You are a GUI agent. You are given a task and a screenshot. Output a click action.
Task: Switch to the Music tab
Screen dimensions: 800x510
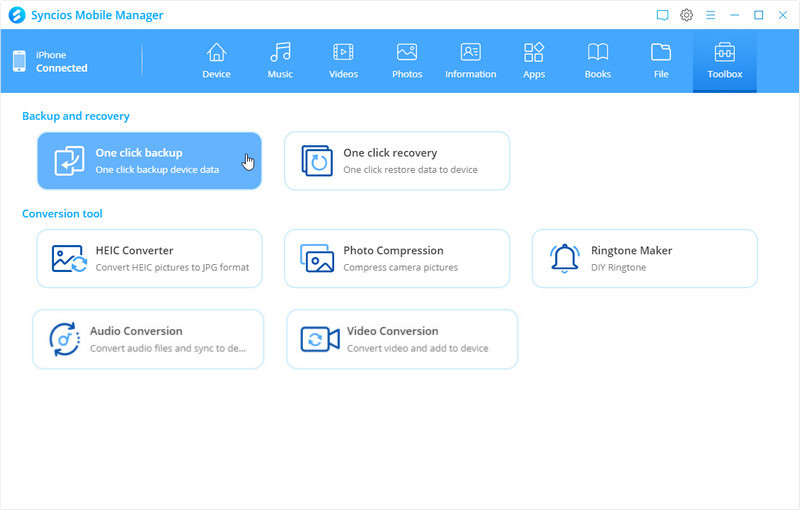tap(280, 61)
